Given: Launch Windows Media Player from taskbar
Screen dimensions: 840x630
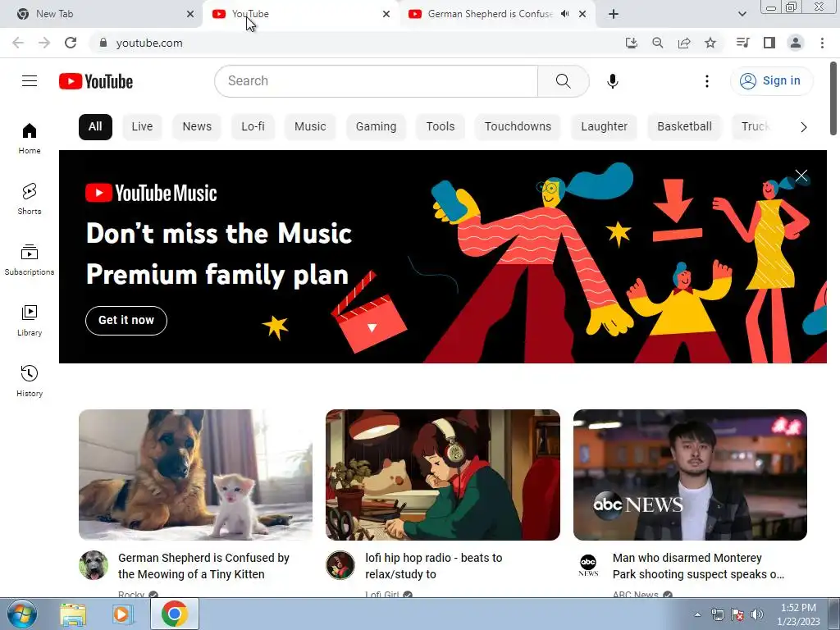Looking at the screenshot, I should click(123, 614).
